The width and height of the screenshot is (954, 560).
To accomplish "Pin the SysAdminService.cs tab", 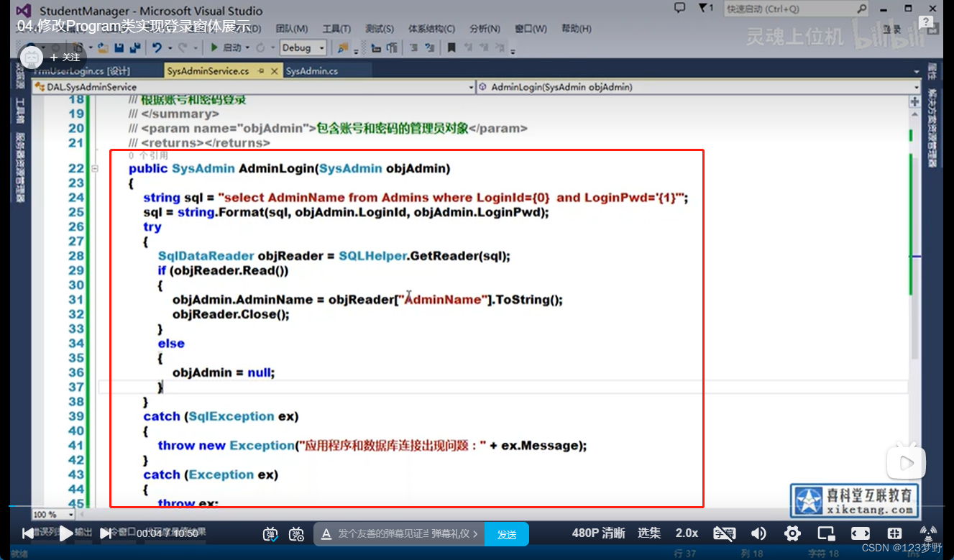I will 260,71.
